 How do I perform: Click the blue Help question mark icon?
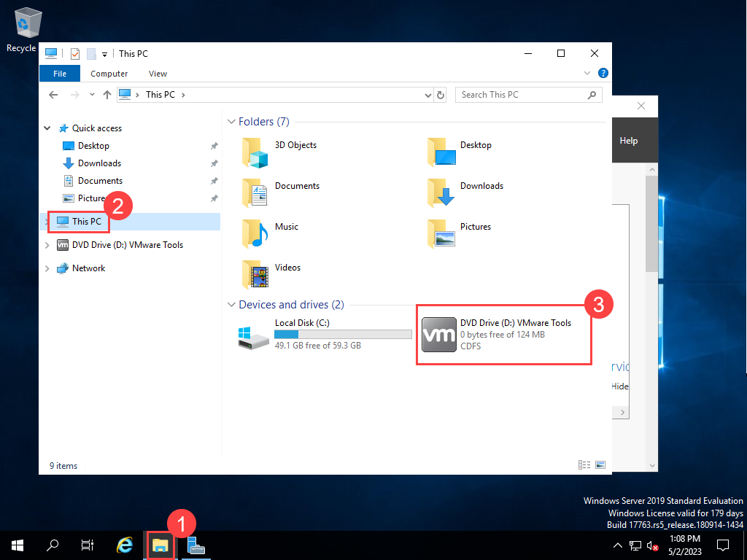click(603, 74)
